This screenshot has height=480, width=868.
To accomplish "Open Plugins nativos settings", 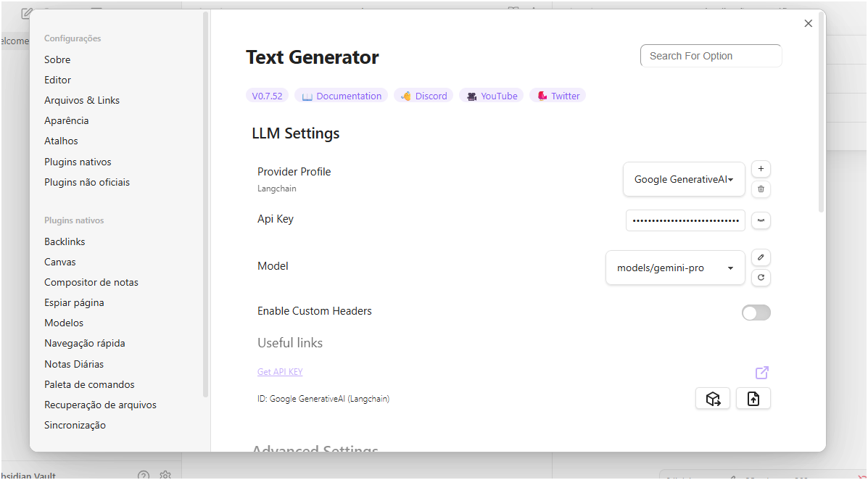I will click(78, 162).
